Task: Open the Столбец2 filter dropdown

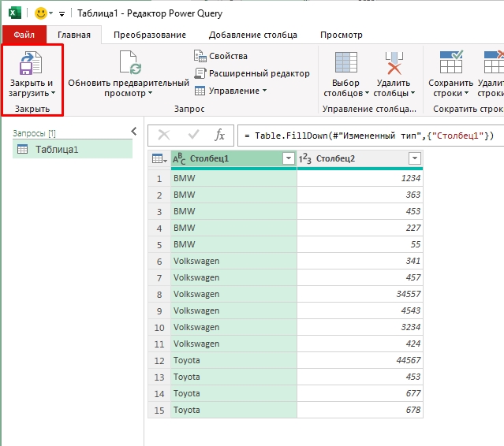Action: (x=415, y=158)
